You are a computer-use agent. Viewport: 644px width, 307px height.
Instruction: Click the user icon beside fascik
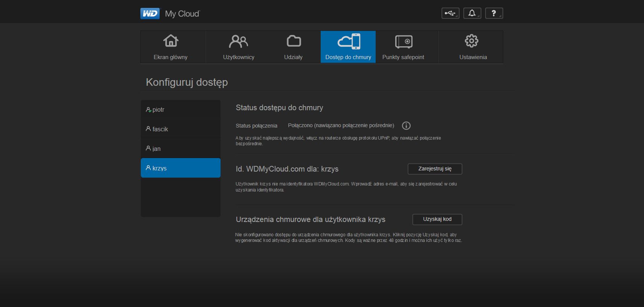pyautogui.click(x=148, y=129)
